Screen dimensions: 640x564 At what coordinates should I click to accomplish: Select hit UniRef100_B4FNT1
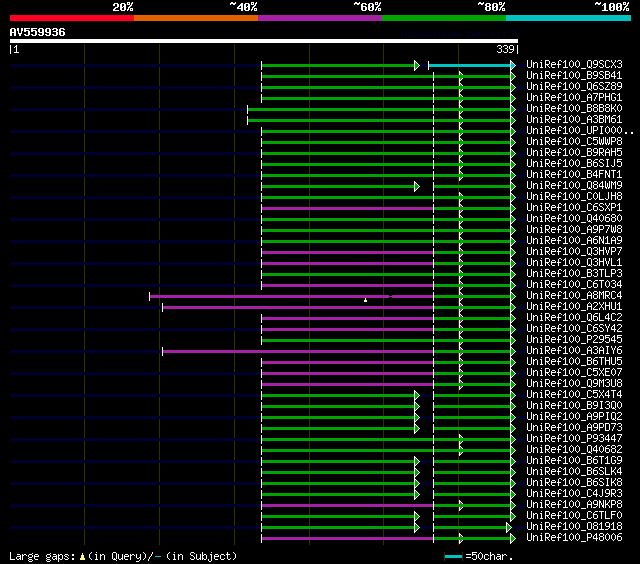(x=574, y=175)
